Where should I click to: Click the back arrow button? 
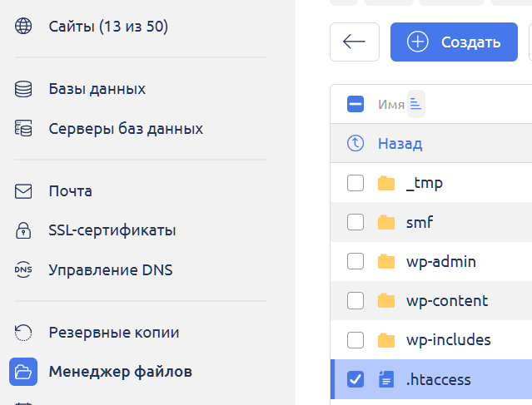click(x=355, y=42)
